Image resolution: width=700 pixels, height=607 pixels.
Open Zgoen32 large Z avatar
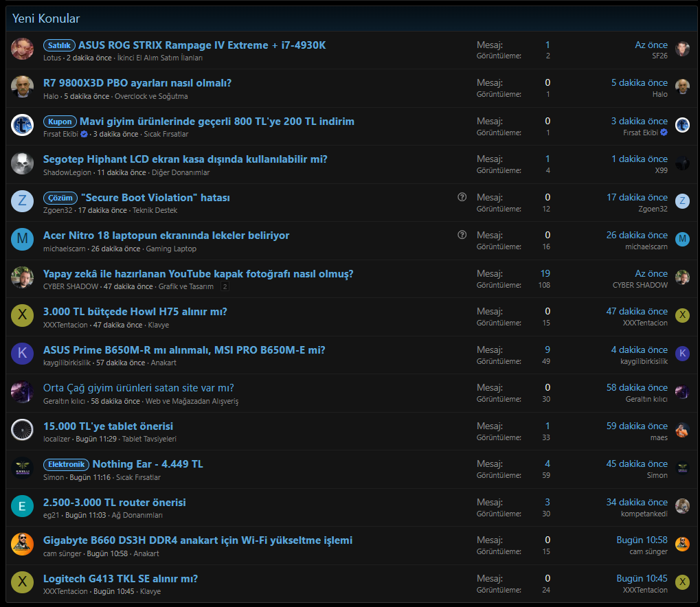click(22, 202)
